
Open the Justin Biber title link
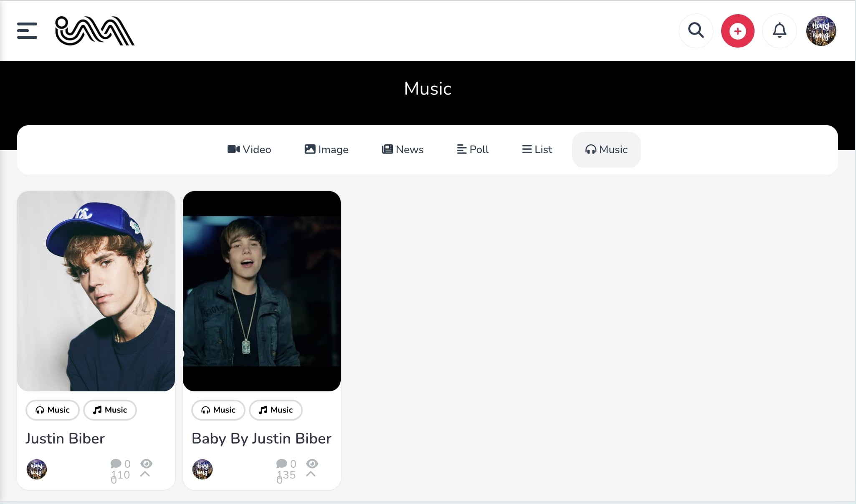coord(65,438)
